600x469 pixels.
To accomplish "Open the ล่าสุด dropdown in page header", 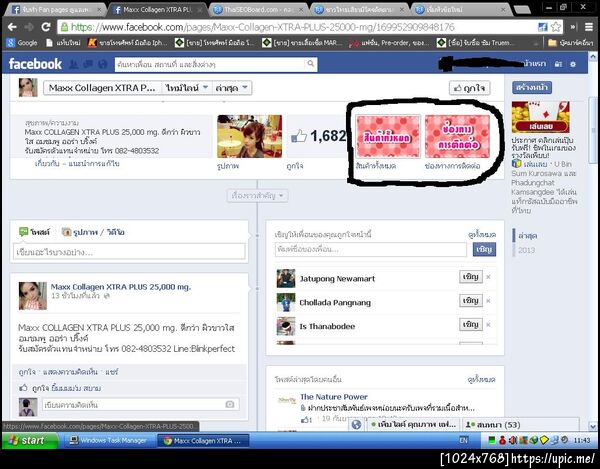I will [x=232, y=88].
